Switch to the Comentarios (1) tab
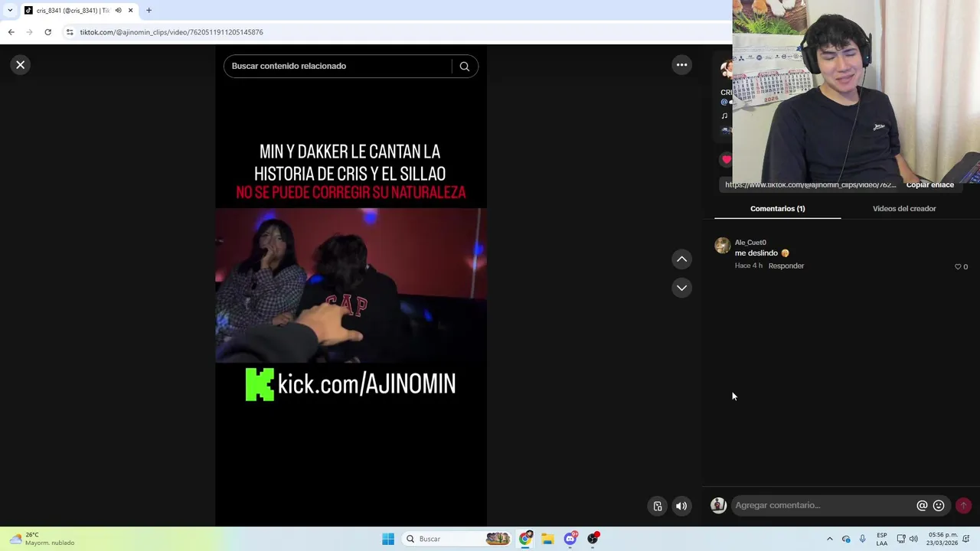Image resolution: width=980 pixels, height=551 pixels. tap(777, 208)
